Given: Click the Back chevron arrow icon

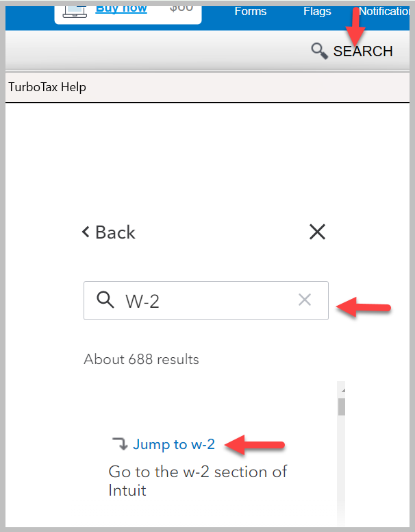Looking at the screenshot, I should pyautogui.click(x=86, y=232).
